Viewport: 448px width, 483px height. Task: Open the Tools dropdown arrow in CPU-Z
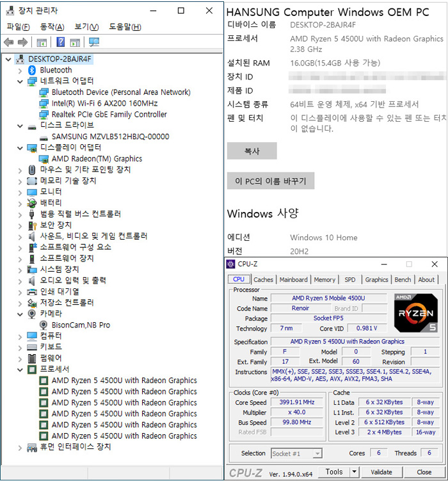(355, 471)
